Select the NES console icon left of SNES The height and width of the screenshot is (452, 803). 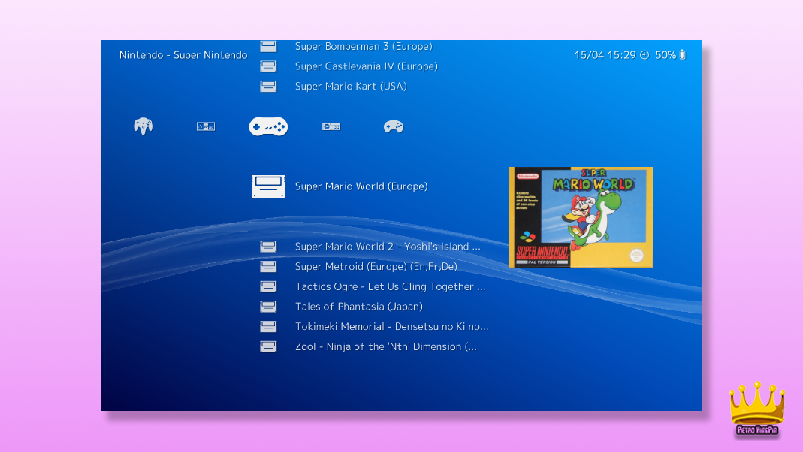[x=206, y=126]
